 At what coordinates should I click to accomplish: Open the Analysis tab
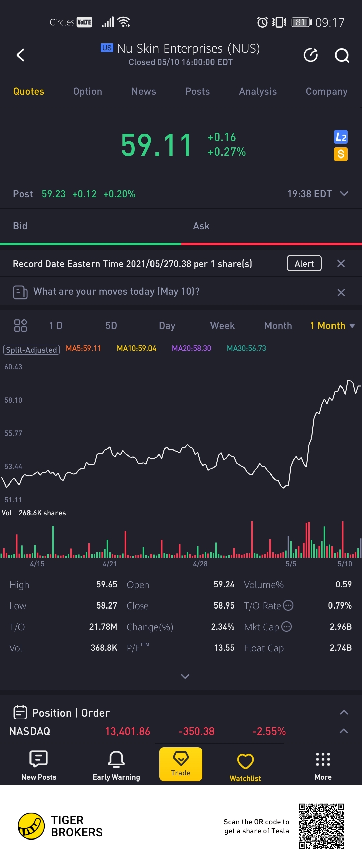(258, 91)
